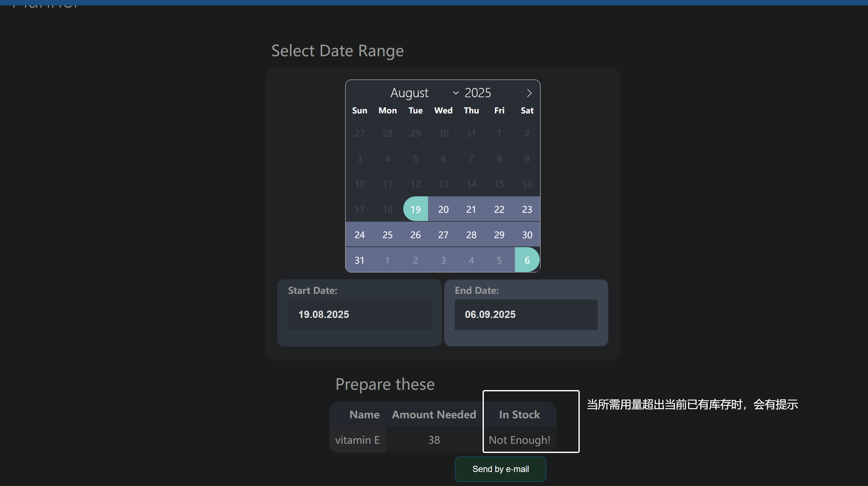Pick August 31 in the calendar

(x=359, y=260)
